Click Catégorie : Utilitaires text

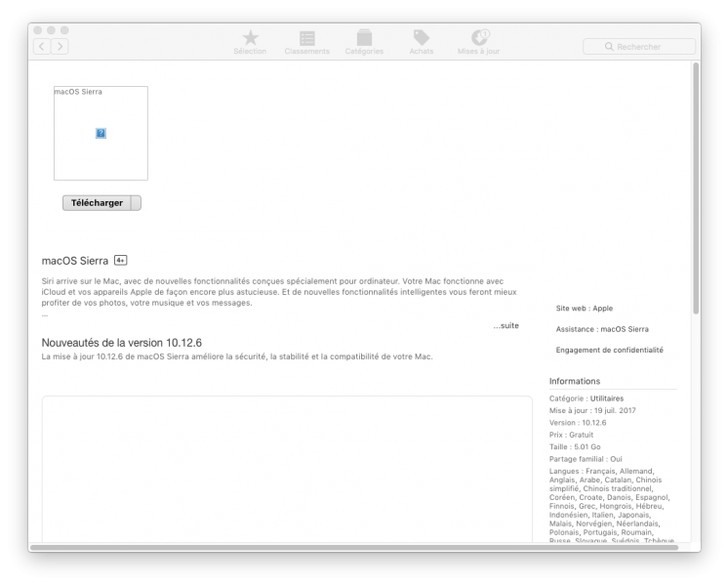586,398
